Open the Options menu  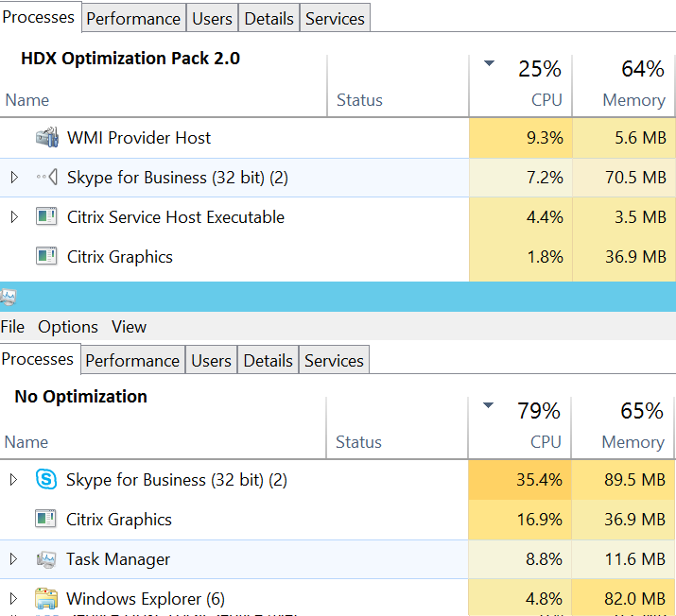(68, 327)
